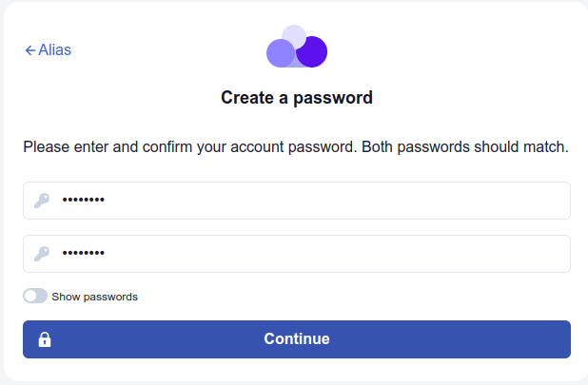Image resolution: width=588 pixels, height=385 pixels.
Task: Click the empty right end of first password field
Action: (x=533, y=201)
